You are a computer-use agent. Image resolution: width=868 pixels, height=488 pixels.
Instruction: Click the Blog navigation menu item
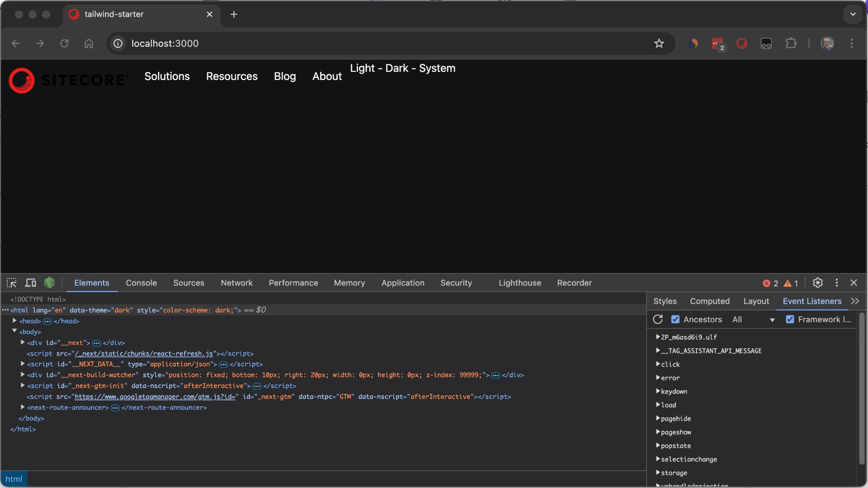(284, 76)
